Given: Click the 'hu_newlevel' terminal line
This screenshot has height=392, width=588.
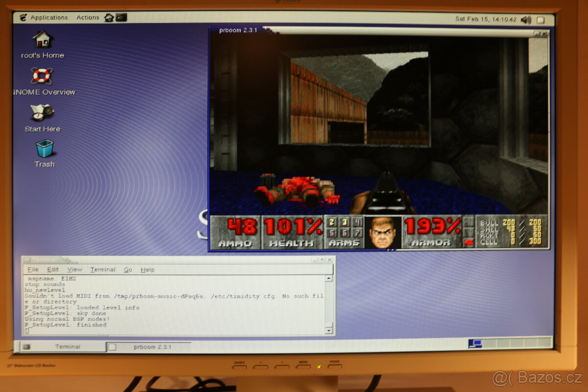Looking at the screenshot, I should pos(45,290).
